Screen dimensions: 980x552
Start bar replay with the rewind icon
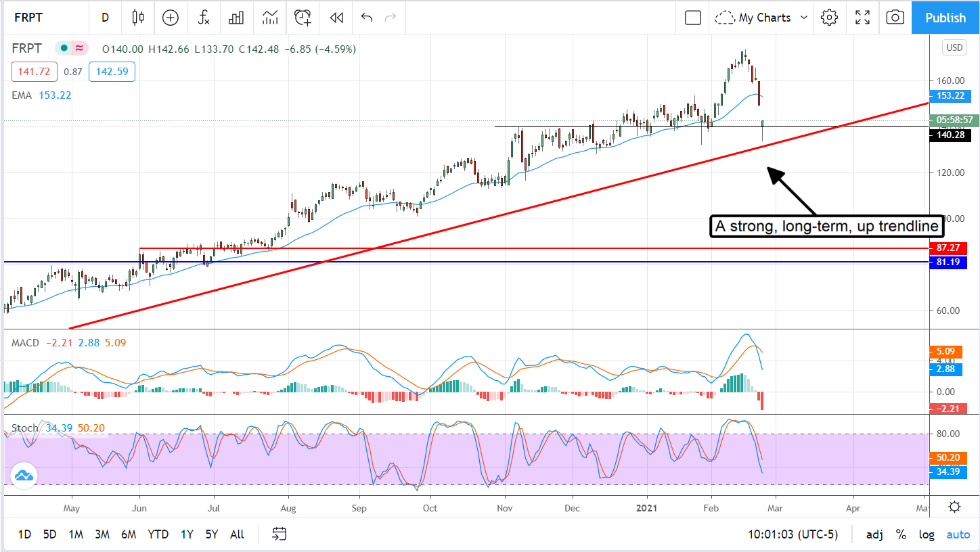click(x=336, y=18)
